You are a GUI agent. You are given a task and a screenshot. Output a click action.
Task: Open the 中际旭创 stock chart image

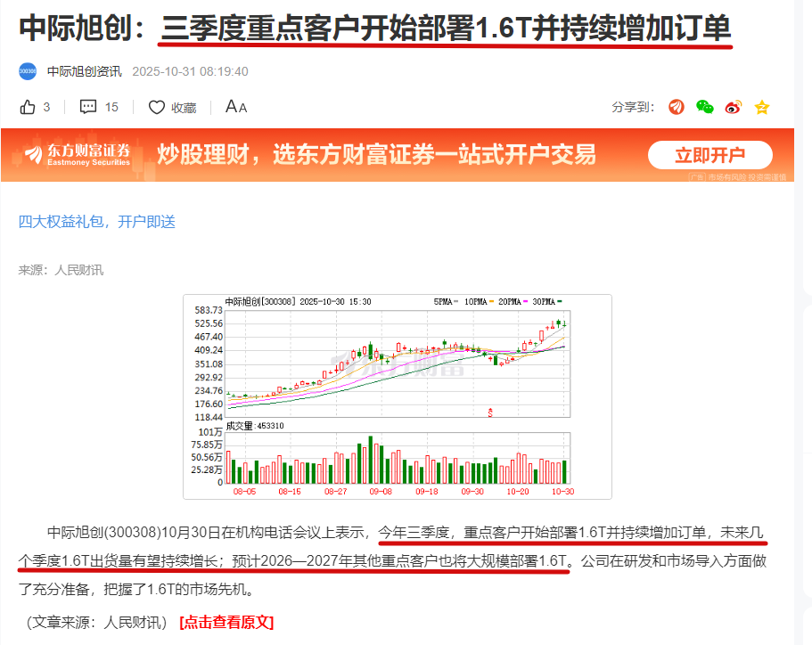(398, 396)
